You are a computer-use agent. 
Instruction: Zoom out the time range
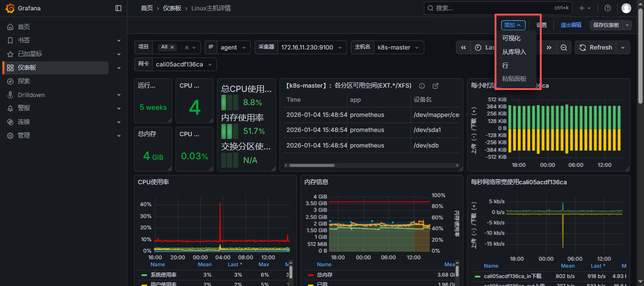click(563, 47)
